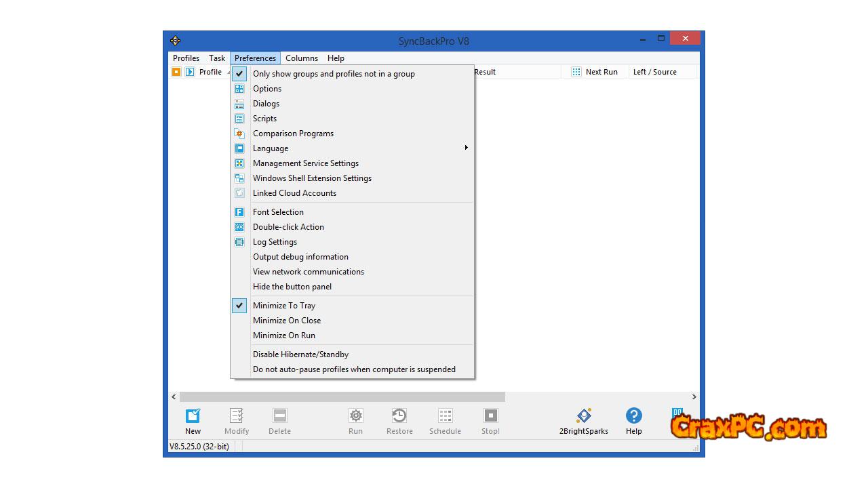868x488 pixels.
Task: Toggle Do not auto-pause profiles when computer is suspended
Action: 353,369
